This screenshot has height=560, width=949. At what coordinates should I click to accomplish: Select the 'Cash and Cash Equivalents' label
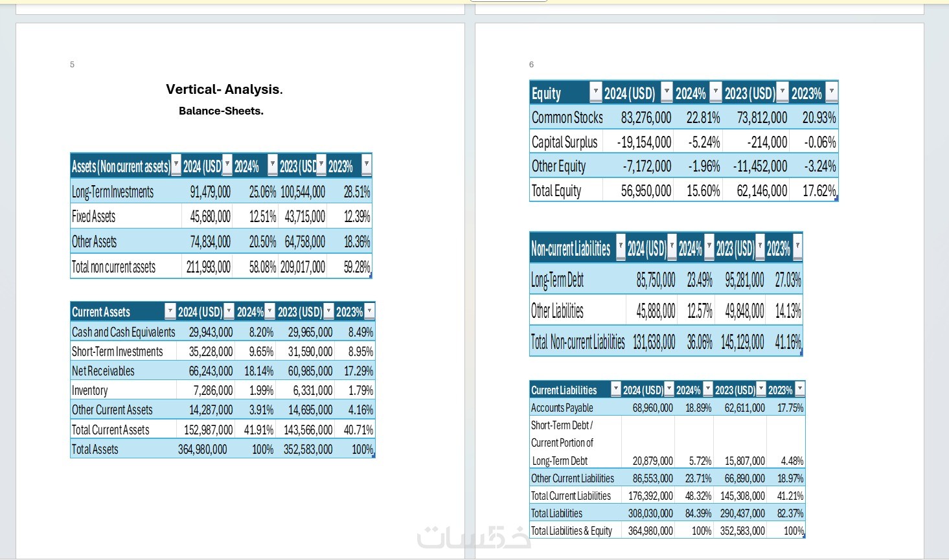123,332
